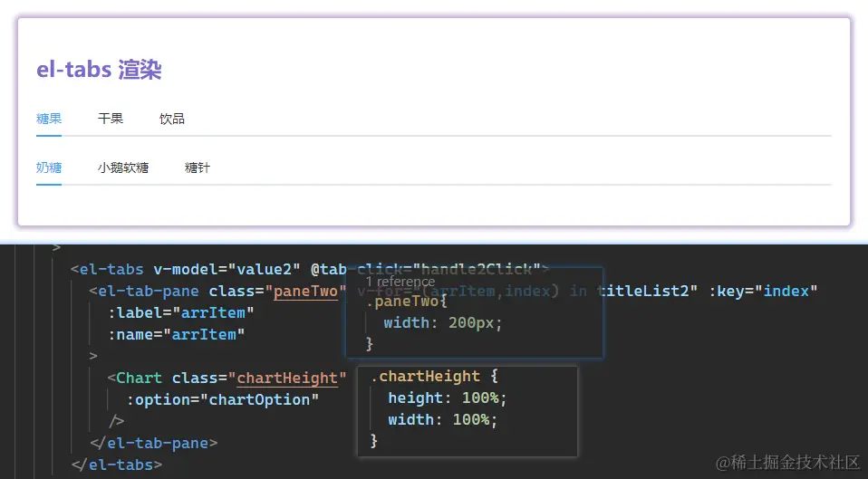
Task: Click the Chart component tag
Action: pyautogui.click(x=134, y=378)
